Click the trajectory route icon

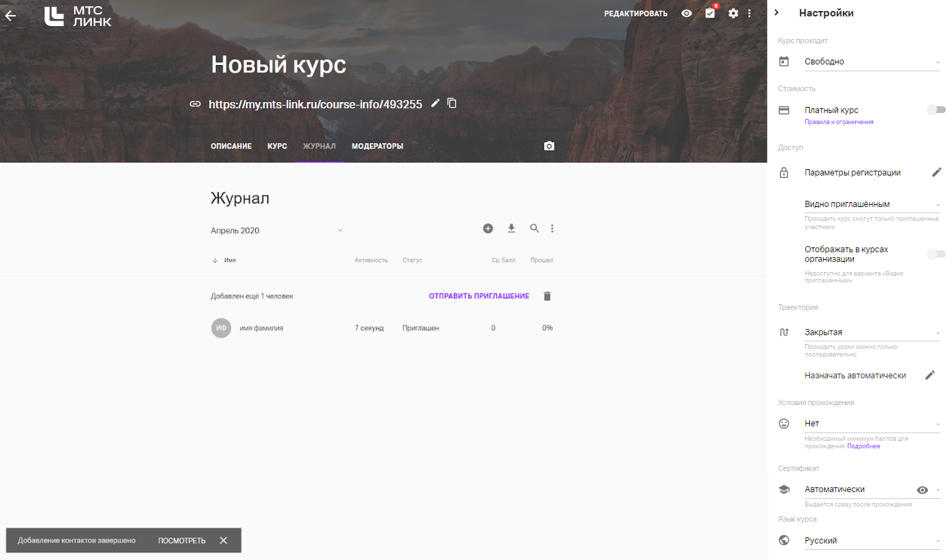click(x=784, y=332)
